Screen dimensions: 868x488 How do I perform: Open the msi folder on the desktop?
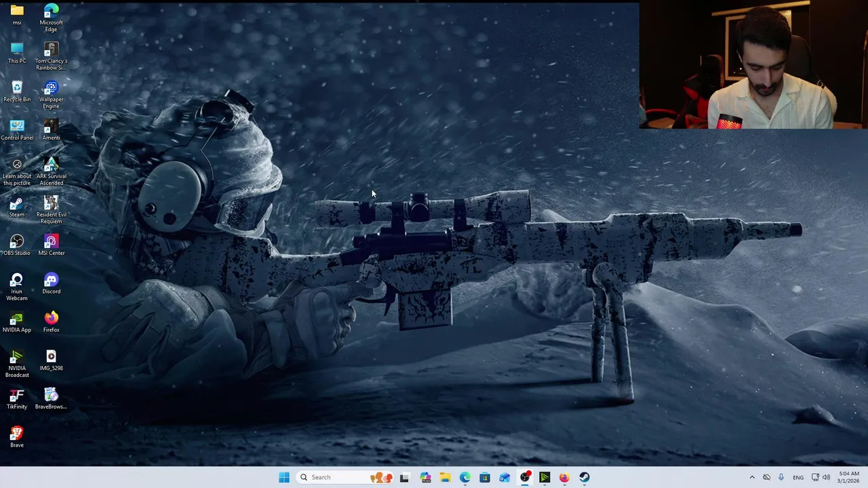(17, 15)
